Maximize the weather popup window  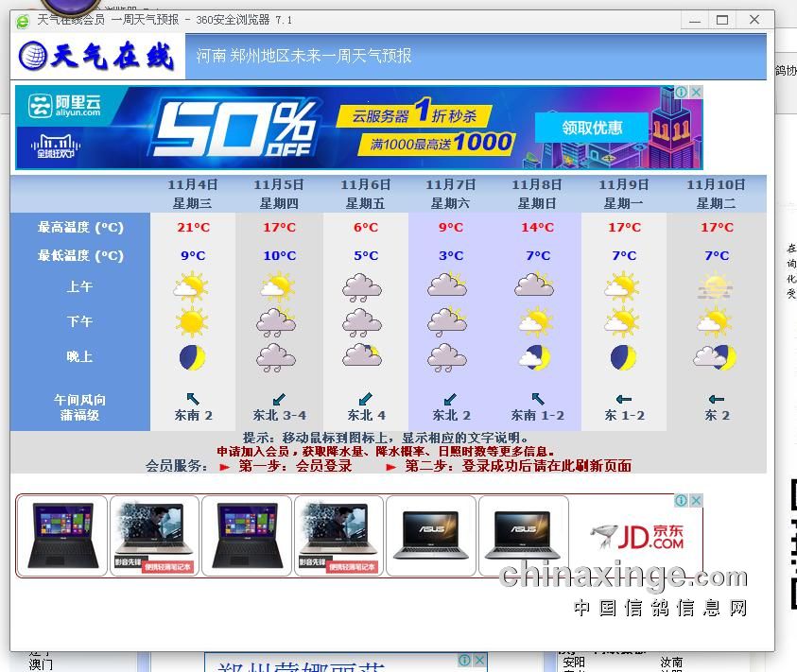(722, 20)
